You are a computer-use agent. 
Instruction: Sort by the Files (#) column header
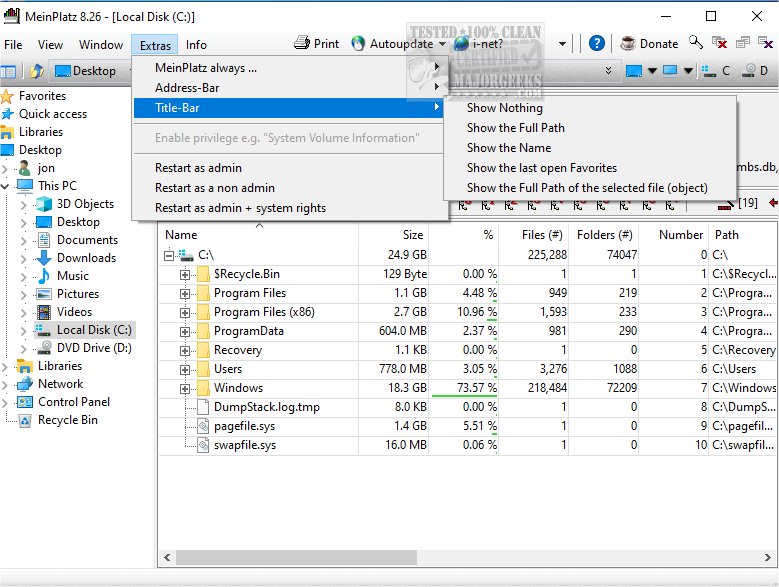click(533, 235)
